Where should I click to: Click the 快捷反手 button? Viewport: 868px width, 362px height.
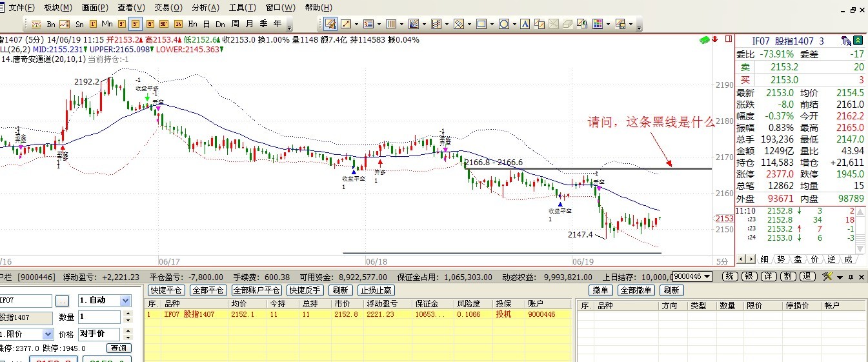point(305,290)
